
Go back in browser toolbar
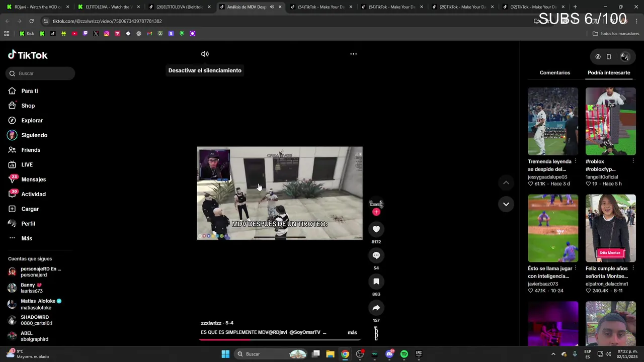tap(7, 21)
